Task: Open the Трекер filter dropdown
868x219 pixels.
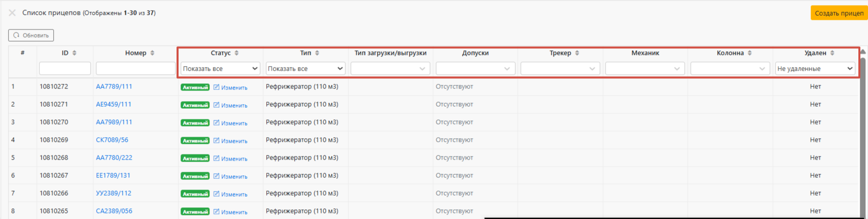Action: (560, 69)
